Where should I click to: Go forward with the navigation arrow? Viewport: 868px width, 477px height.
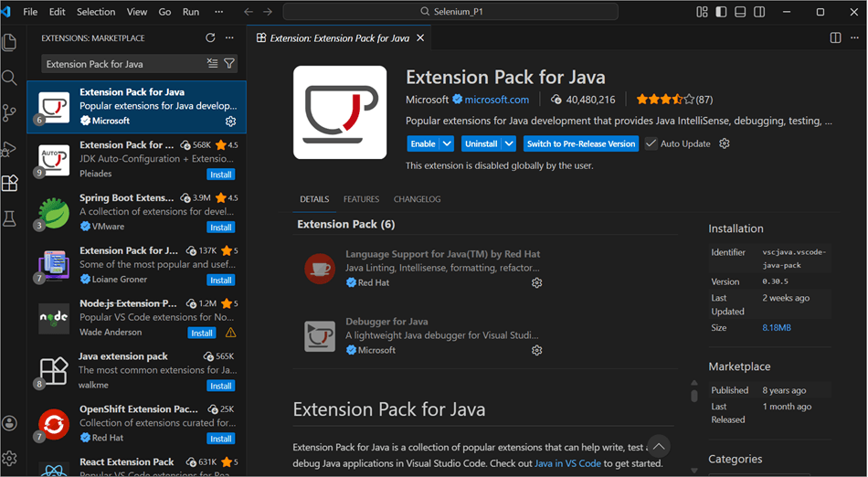coord(268,12)
